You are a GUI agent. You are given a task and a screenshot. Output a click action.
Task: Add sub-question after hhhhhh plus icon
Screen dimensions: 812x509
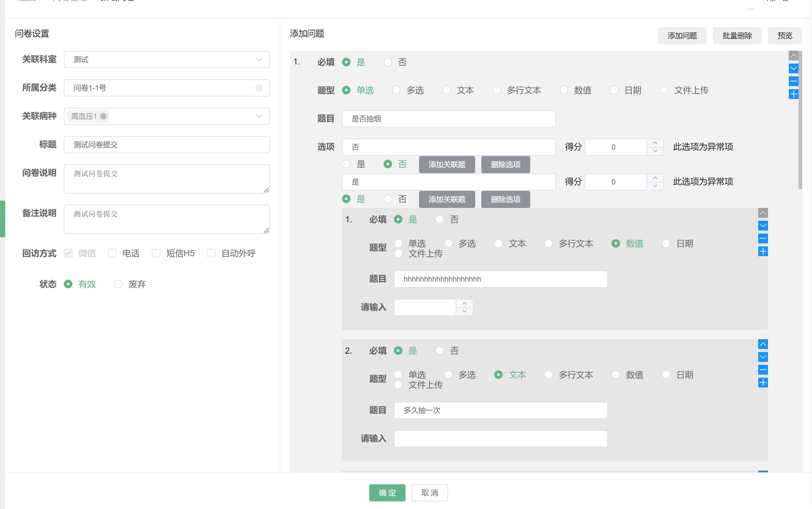tap(763, 252)
